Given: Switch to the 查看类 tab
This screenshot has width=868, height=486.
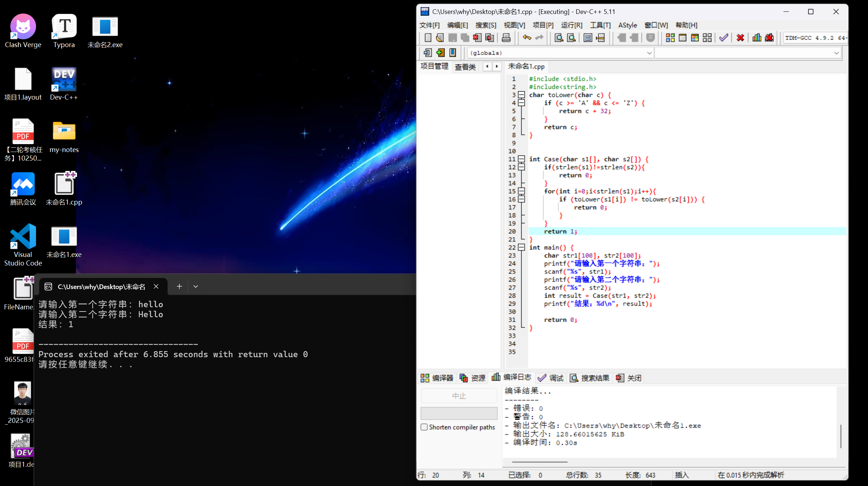Looking at the screenshot, I should (x=465, y=67).
